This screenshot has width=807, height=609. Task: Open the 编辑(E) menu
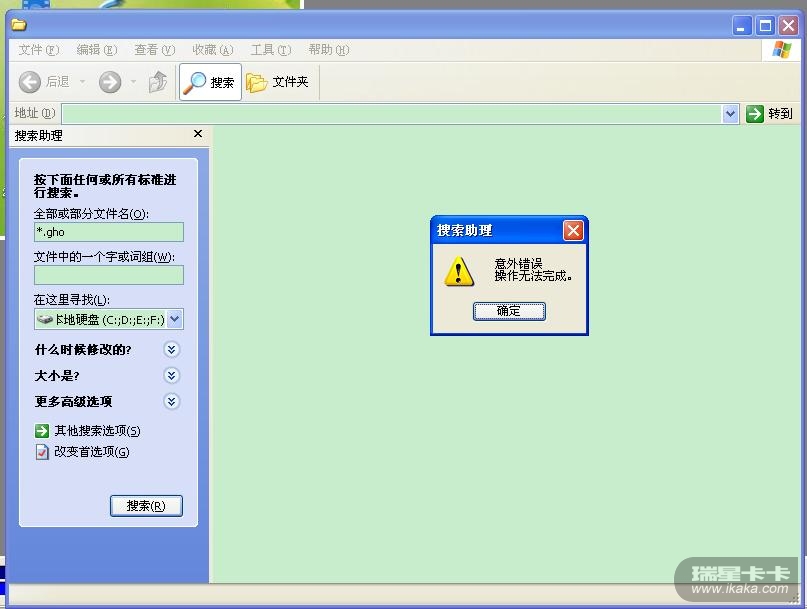[97, 50]
